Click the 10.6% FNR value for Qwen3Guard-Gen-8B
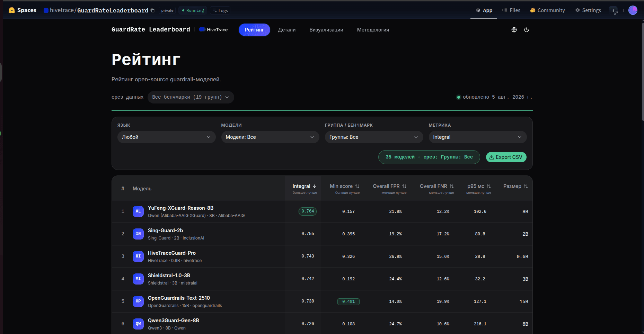This screenshot has width=644, height=334. pos(443,324)
